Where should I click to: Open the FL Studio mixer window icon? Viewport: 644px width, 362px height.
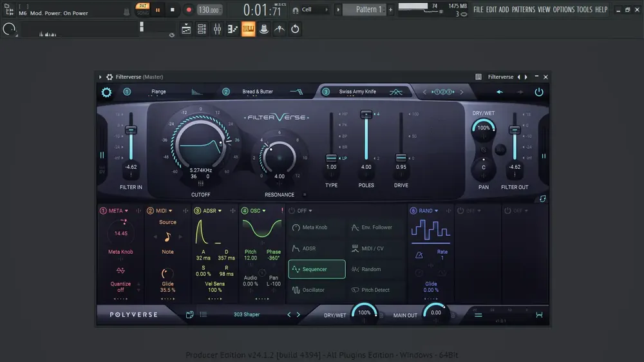(x=217, y=29)
